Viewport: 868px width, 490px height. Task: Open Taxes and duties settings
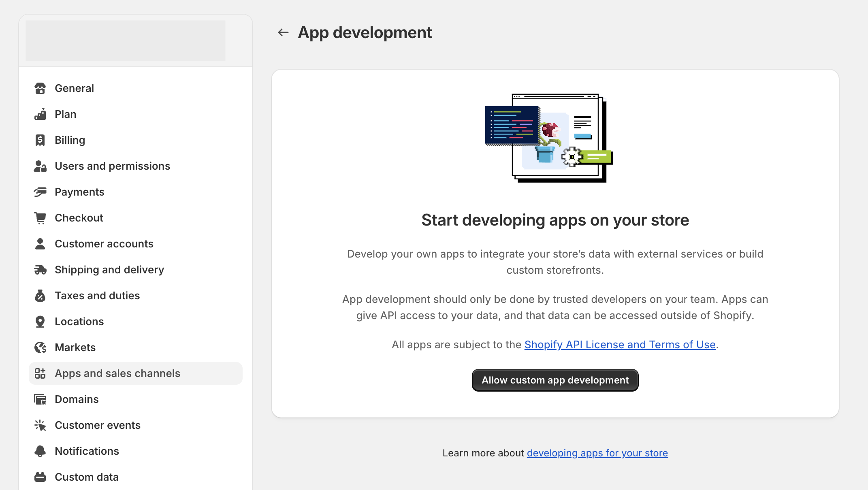pyautogui.click(x=136, y=296)
